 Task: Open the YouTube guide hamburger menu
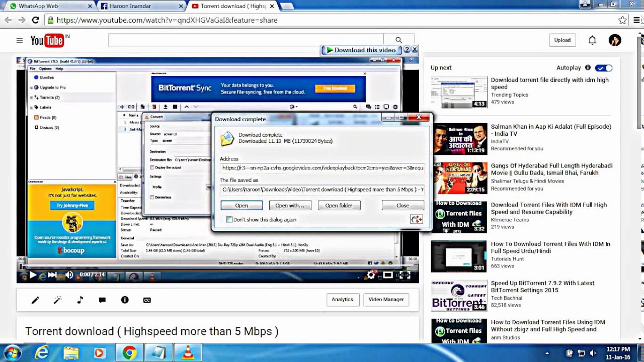pos(19,41)
